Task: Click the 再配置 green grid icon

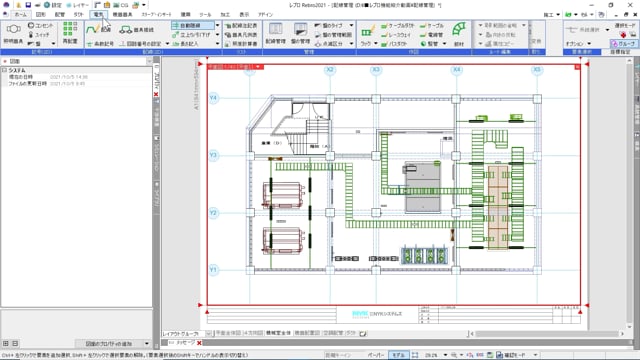Action: (70, 33)
